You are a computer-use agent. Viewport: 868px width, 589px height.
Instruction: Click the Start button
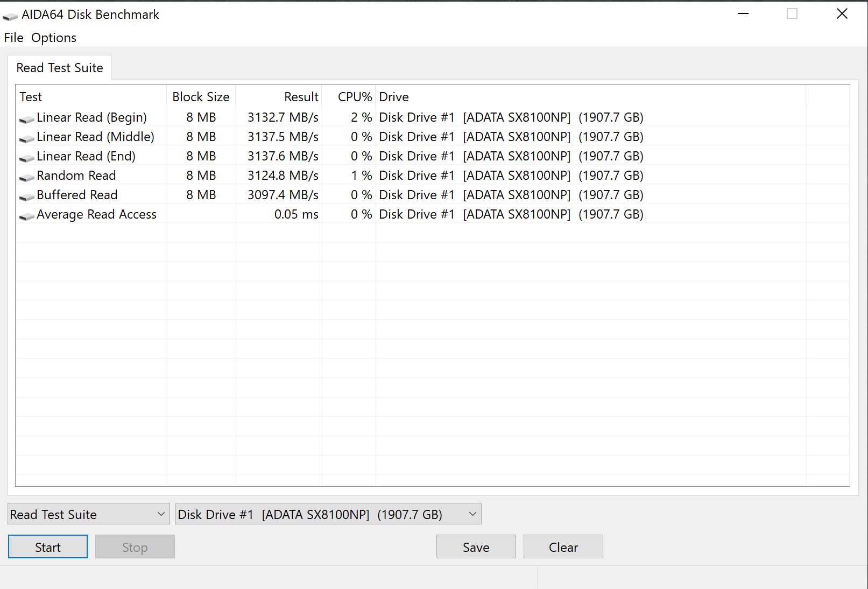[48, 547]
